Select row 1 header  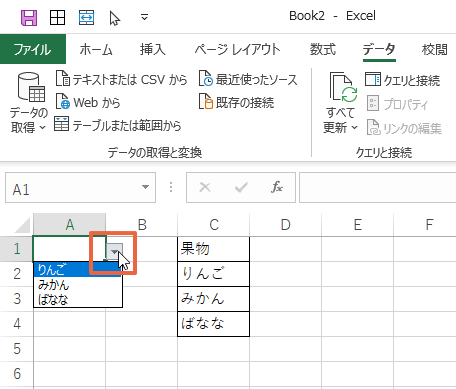[17, 249]
